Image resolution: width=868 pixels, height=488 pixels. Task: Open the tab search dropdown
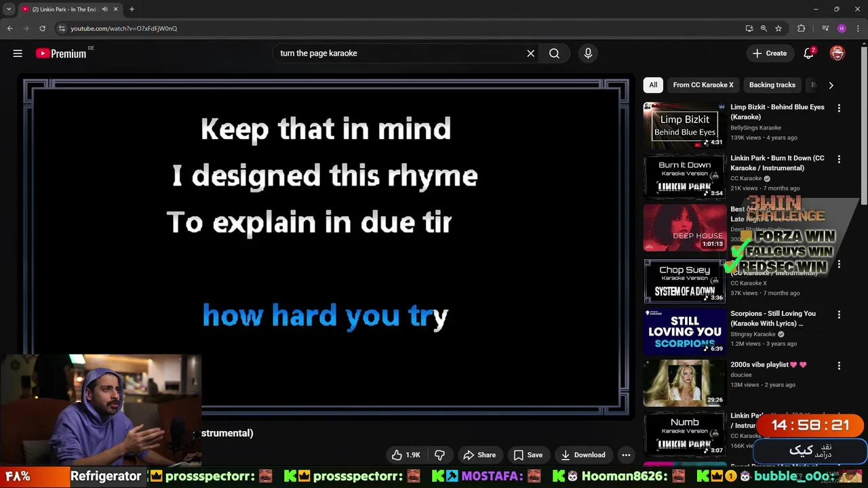[x=8, y=9]
